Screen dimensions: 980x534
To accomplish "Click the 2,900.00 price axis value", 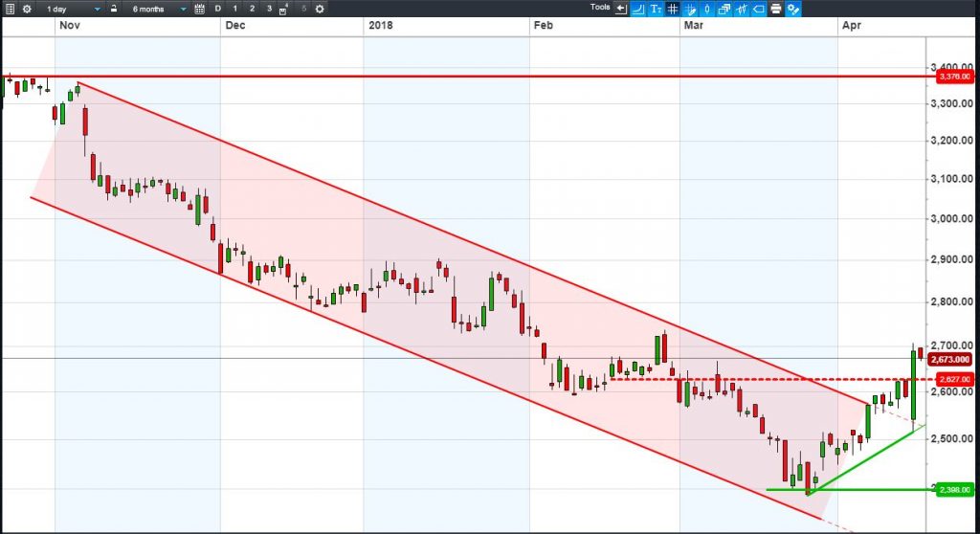I will click(x=951, y=259).
